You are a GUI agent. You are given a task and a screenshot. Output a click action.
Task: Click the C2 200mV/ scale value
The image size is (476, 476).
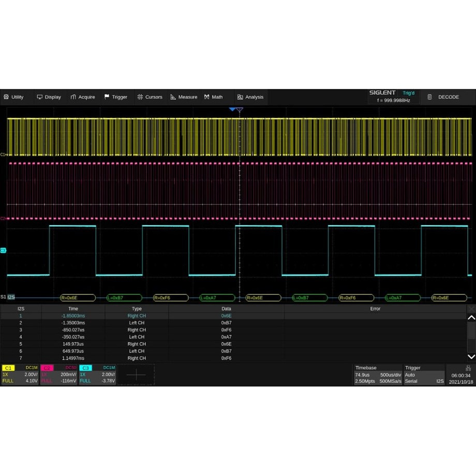(x=68, y=375)
